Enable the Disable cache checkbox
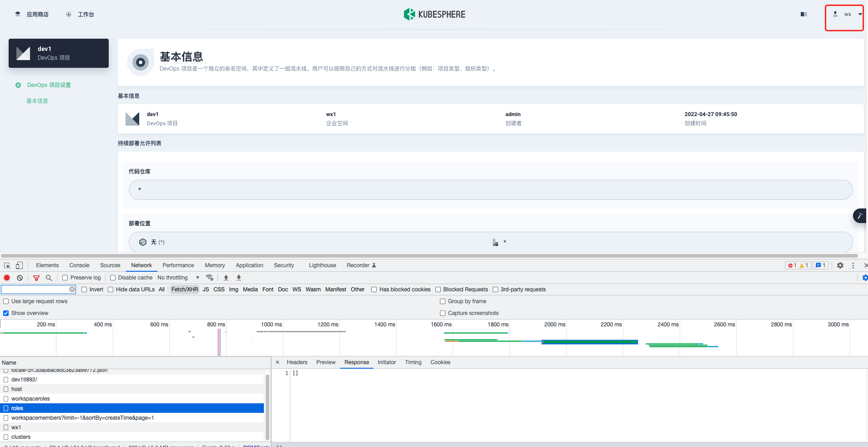 (x=112, y=278)
